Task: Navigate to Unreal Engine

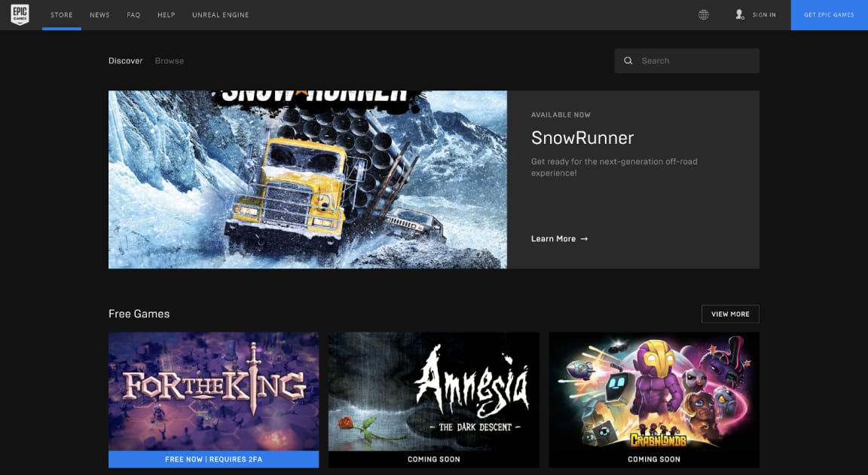Action: click(x=220, y=15)
